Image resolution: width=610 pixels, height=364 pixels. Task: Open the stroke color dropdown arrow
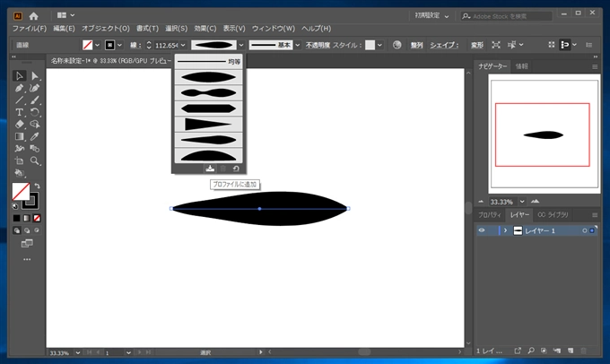120,45
